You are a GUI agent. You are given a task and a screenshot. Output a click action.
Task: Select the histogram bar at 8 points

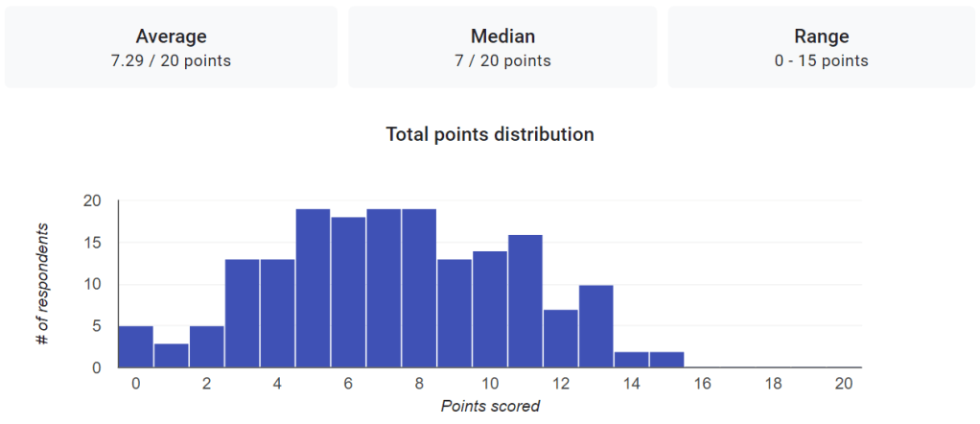click(x=419, y=289)
